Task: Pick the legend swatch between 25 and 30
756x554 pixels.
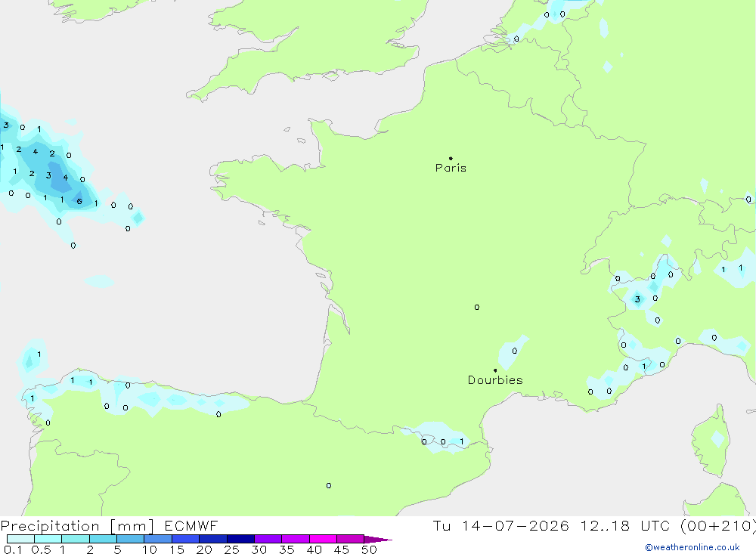Action: coord(240,539)
